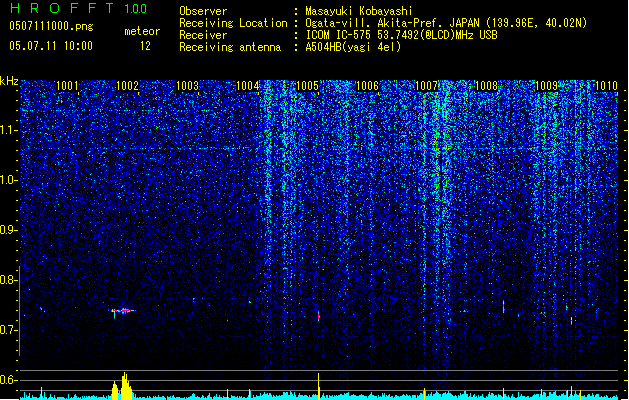Click the kHz axis unit label
The image size is (629, 400).
click(9, 81)
